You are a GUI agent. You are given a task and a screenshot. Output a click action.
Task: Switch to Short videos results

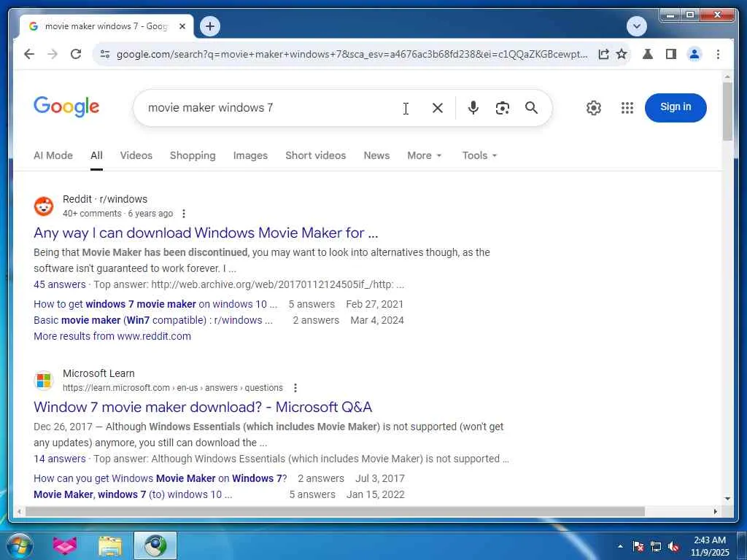click(315, 156)
